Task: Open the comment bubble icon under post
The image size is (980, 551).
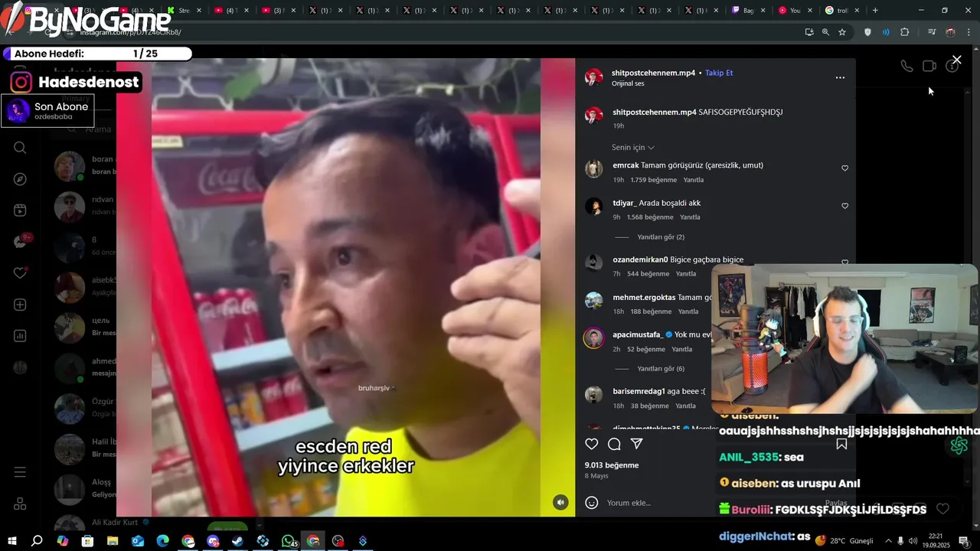Action: pyautogui.click(x=614, y=444)
